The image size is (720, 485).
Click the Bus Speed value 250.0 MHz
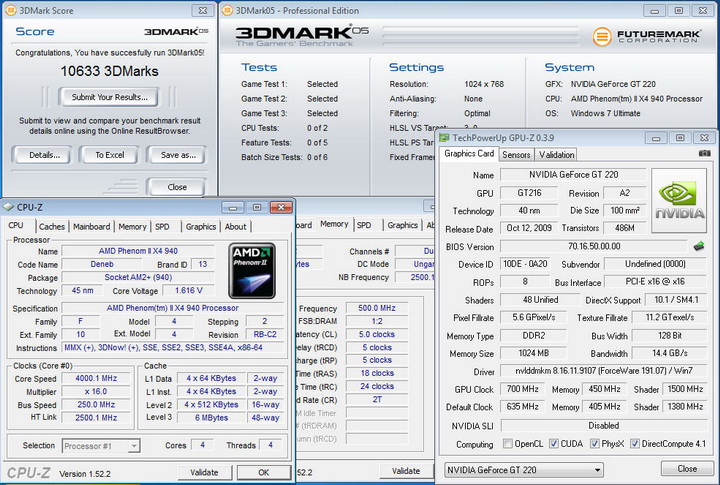(x=96, y=405)
